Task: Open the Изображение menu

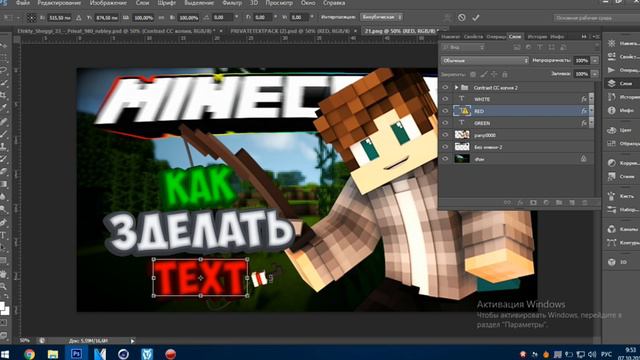Action: click(108, 3)
